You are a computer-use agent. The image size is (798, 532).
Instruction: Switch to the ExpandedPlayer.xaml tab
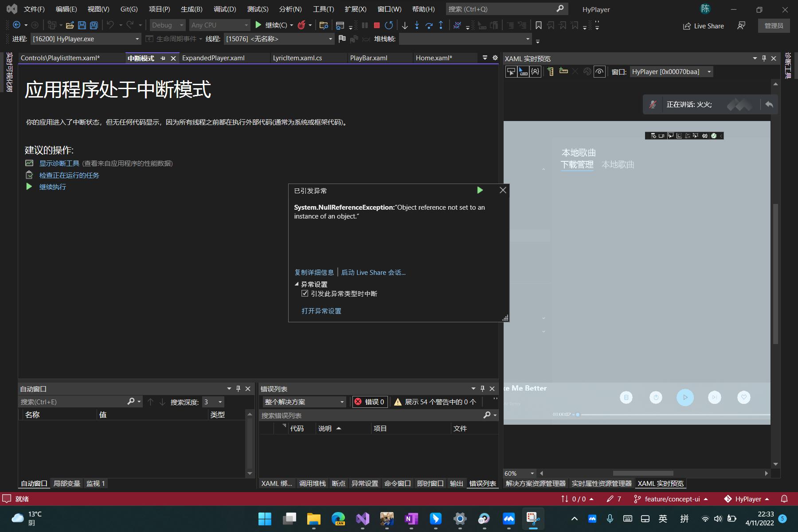214,58
